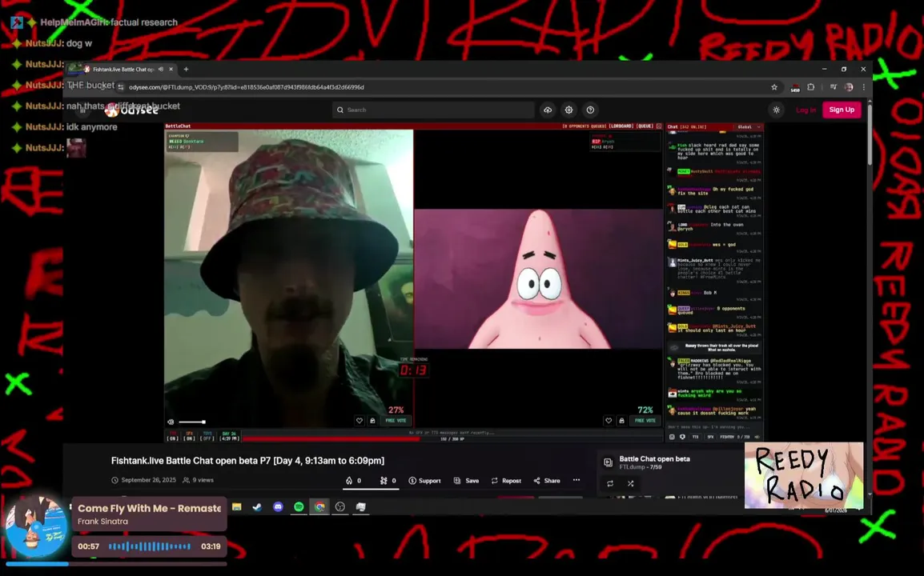Toggle TTS in chat bottom bar
The height and width of the screenshot is (576, 924).
tap(695, 437)
